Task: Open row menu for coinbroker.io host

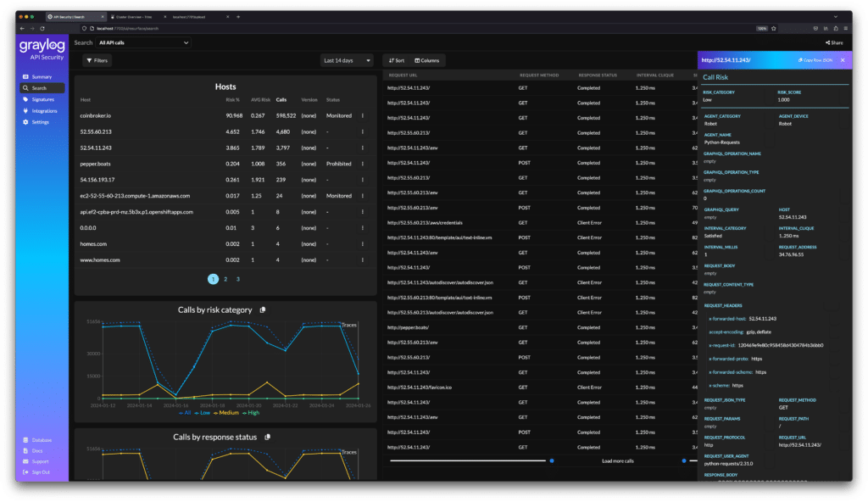Action: click(363, 116)
